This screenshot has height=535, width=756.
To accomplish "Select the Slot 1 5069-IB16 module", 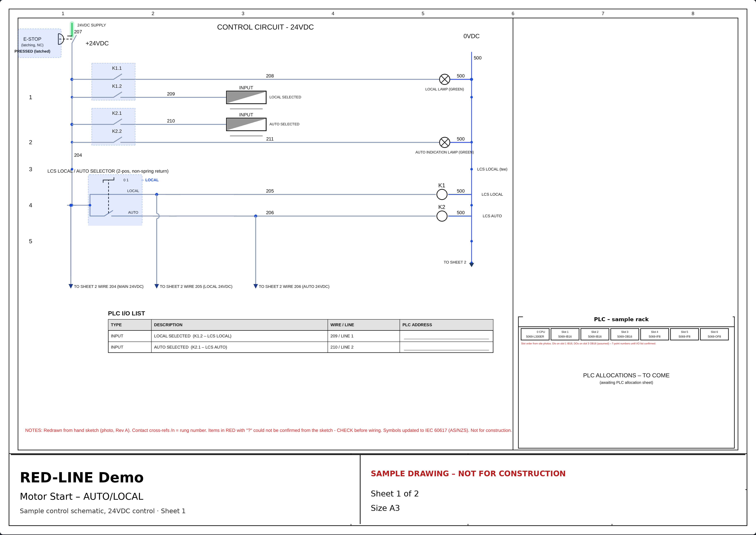I will click(565, 334).
